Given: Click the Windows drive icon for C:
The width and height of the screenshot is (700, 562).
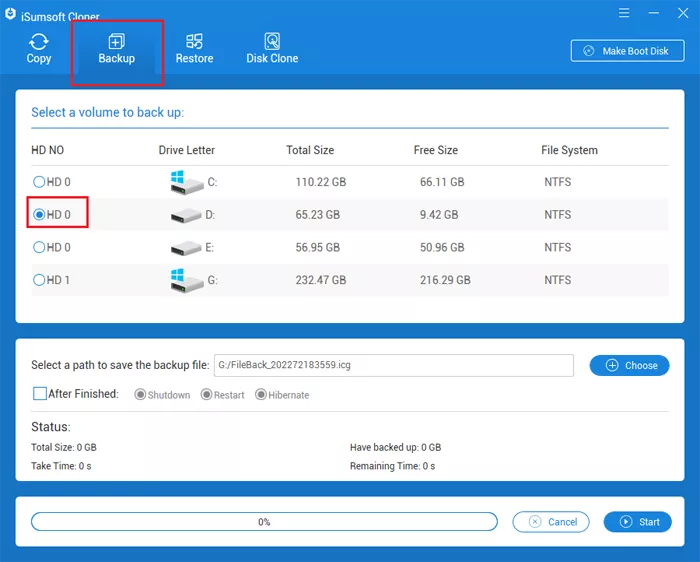Looking at the screenshot, I should point(186,182).
